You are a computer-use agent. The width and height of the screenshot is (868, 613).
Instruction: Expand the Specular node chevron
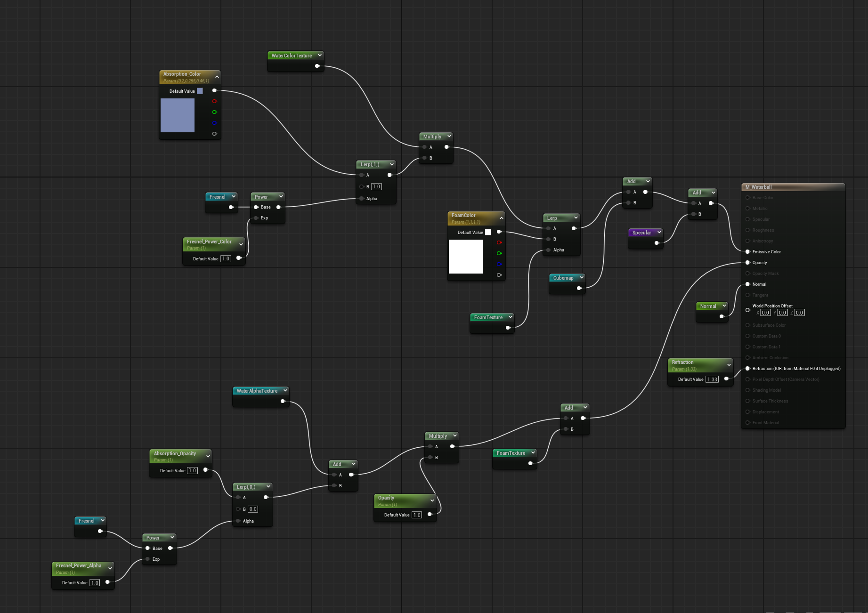(659, 232)
